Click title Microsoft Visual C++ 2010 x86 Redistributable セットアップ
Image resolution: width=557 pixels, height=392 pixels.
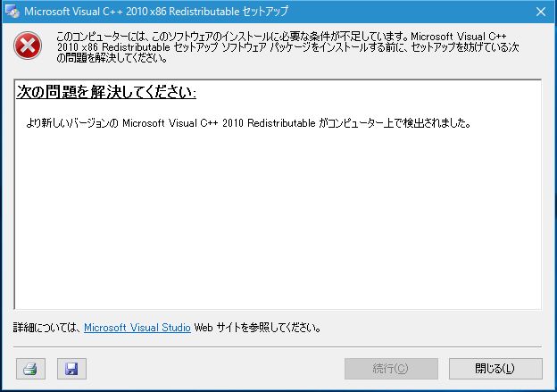[x=156, y=12]
